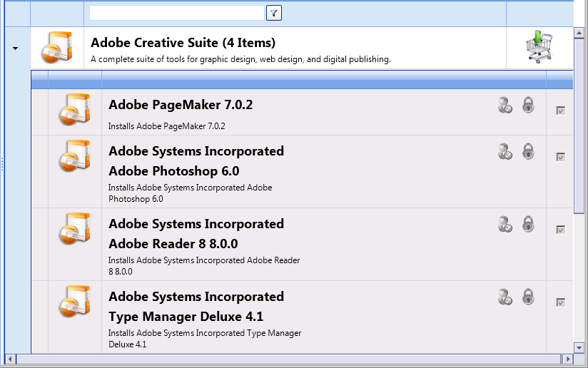Click the filter funnel icon
The width and height of the screenshot is (588, 368).
(x=274, y=13)
